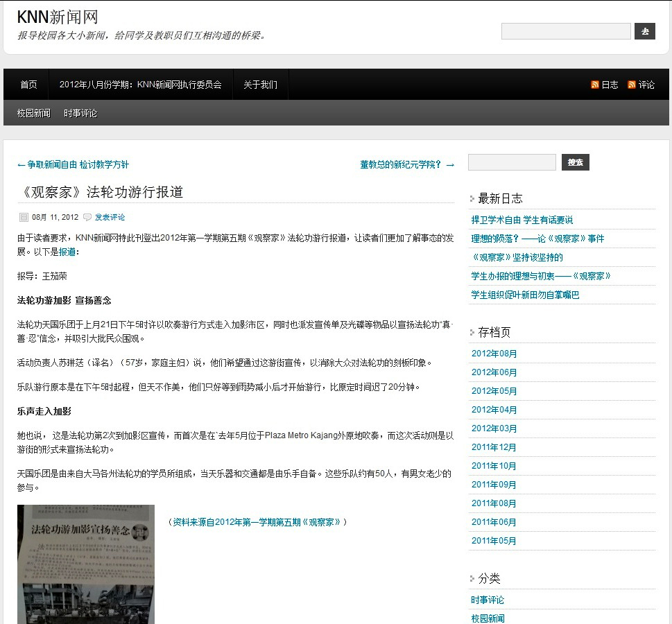
Task: Open the 发表评论 link under the title
Action: click(110, 217)
